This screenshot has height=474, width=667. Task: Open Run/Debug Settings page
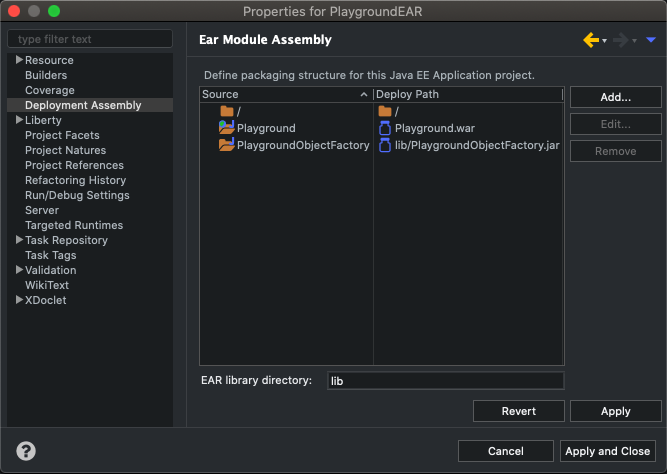pos(77,195)
